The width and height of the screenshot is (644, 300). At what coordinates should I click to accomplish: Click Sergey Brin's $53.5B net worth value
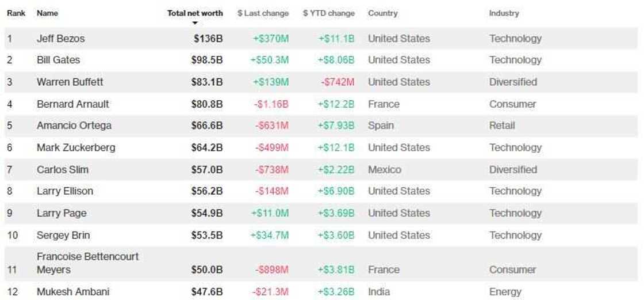pos(207,235)
